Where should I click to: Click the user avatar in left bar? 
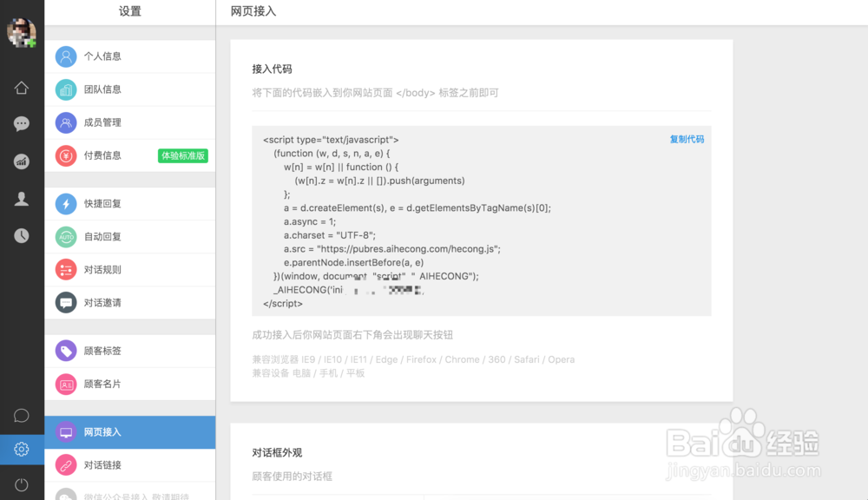(x=21, y=32)
